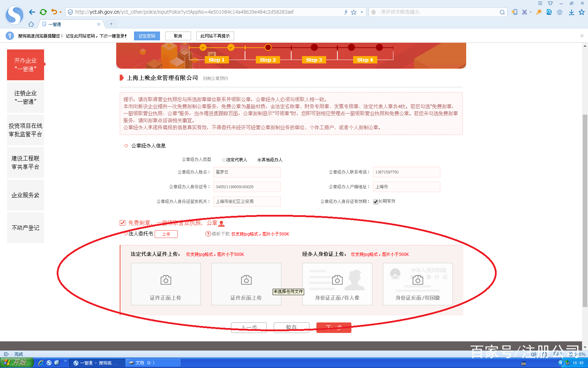
Task: Click the home icon in the browser toolbar
Action: click(31, 24)
